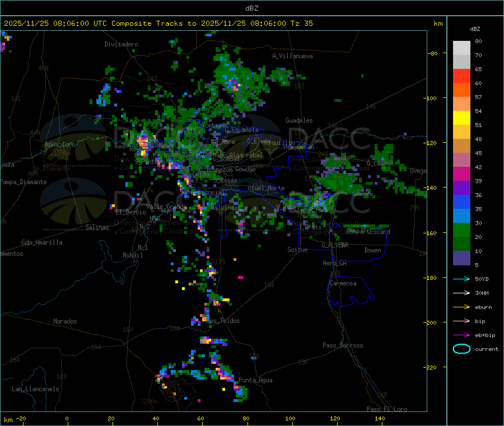
Task: Click the Atuel_Norte map label
Action: point(266,188)
